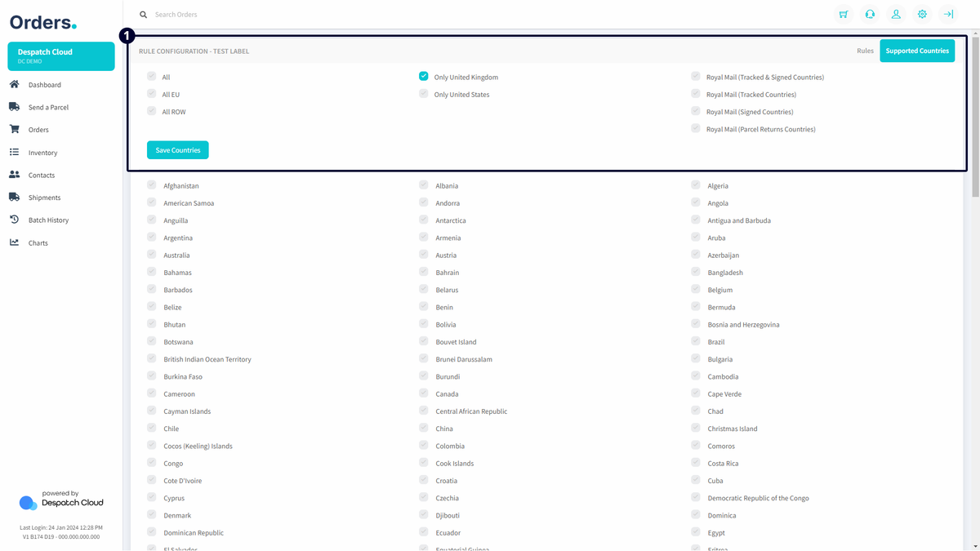The height and width of the screenshot is (551, 980).
Task: Switch to the Rules tab
Action: (865, 51)
